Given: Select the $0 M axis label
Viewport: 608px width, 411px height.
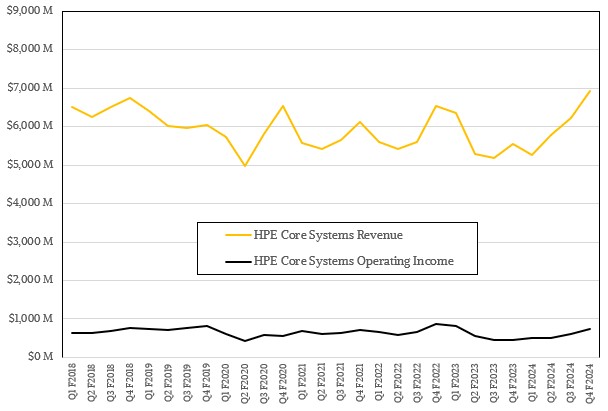Looking at the screenshot, I should pyautogui.click(x=40, y=356).
